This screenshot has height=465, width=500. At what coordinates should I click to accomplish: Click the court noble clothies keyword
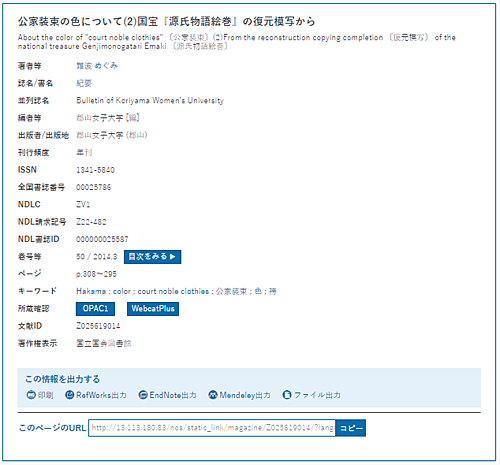pyautogui.click(x=173, y=291)
